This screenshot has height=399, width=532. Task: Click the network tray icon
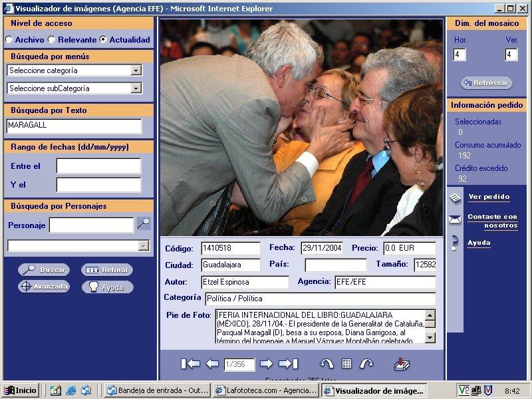click(476, 390)
